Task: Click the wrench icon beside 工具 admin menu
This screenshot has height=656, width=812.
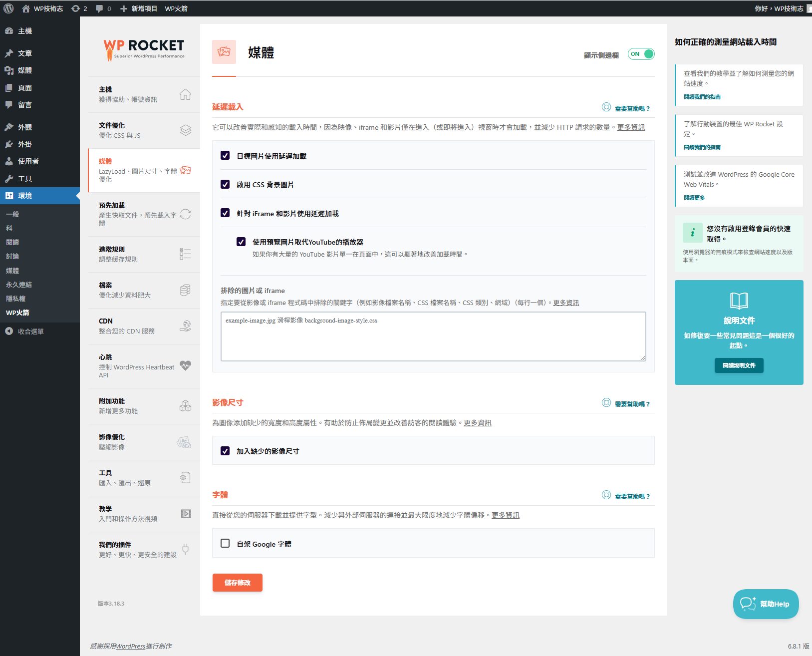Action: coord(8,179)
